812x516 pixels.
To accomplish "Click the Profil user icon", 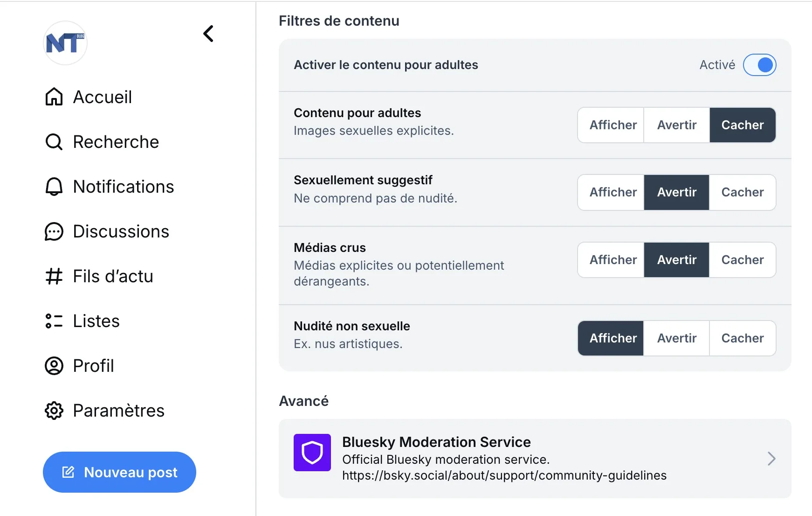I will point(54,366).
